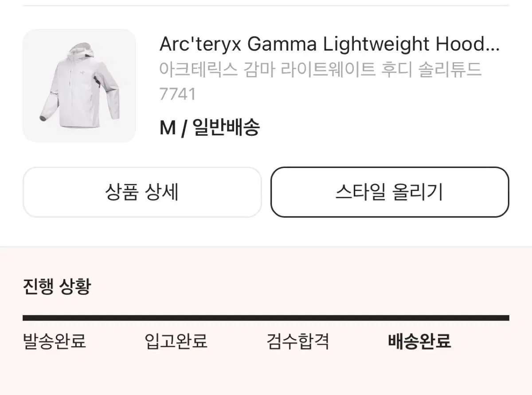
Task: Click the model number 7741
Action: click(177, 94)
